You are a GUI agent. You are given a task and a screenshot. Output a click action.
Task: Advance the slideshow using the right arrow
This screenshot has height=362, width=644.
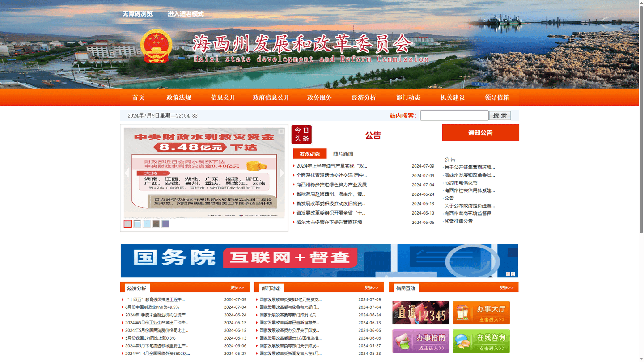point(282,173)
